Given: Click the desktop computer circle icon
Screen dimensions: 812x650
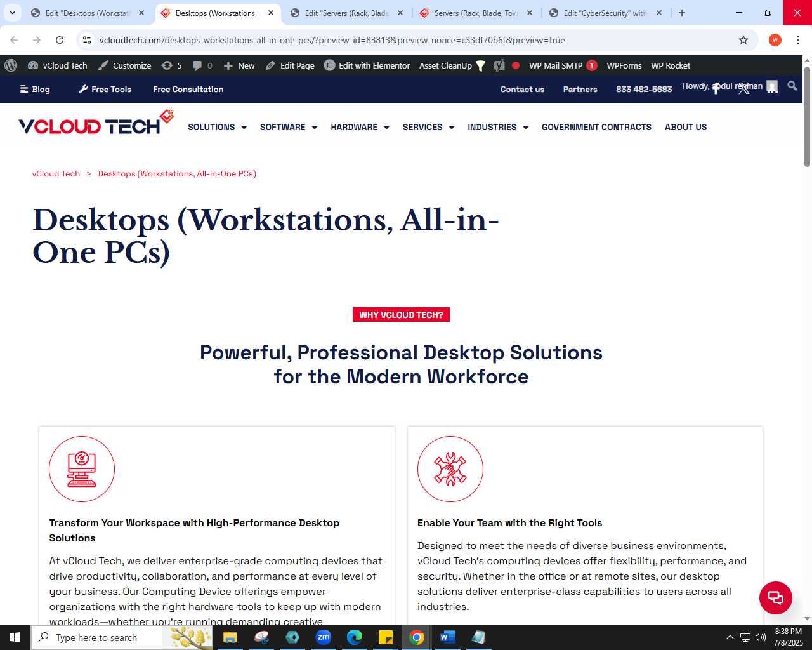Looking at the screenshot, I should coord(82,469).
